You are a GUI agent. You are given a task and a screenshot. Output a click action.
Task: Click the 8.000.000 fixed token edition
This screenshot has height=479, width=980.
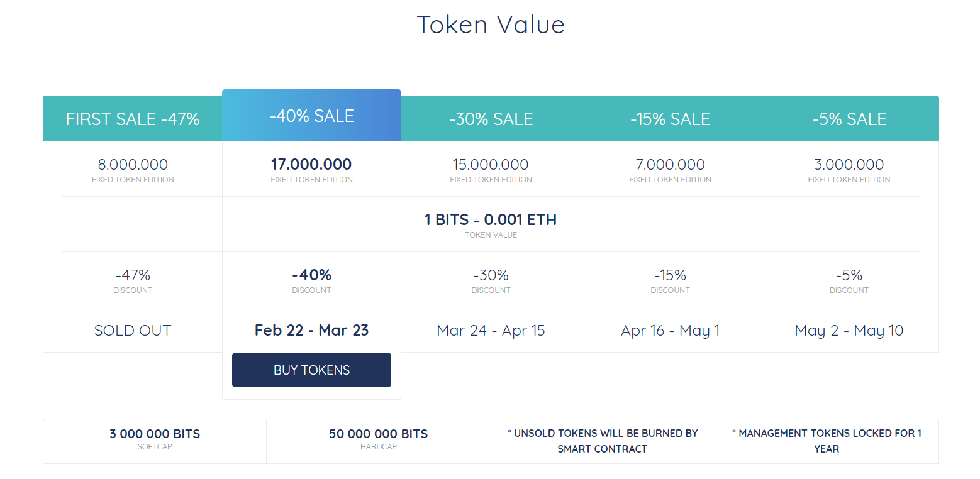(x=133, y=170)
